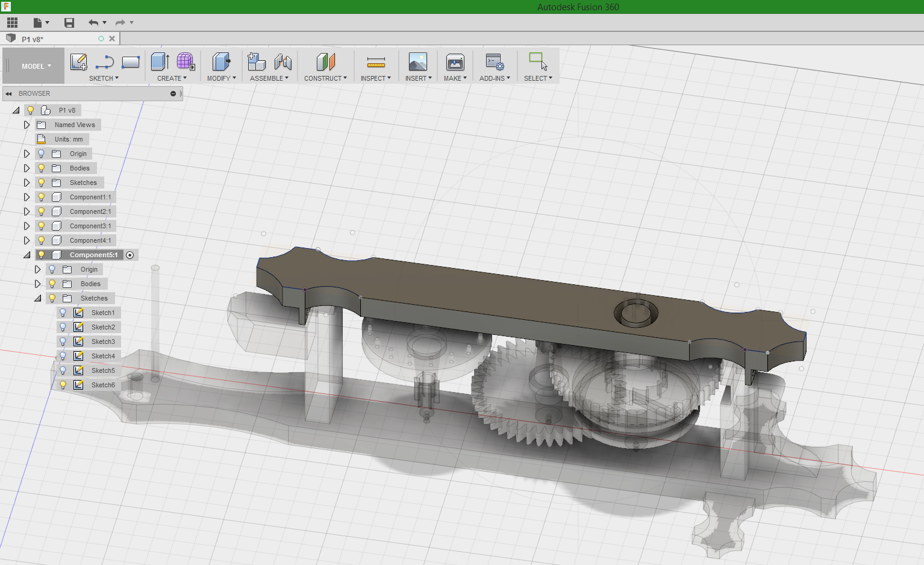This screenshot has height=565, width=924.
Task: Close the P1 v8* document tab
Action: pyautogui.click(x=111, y=39)
